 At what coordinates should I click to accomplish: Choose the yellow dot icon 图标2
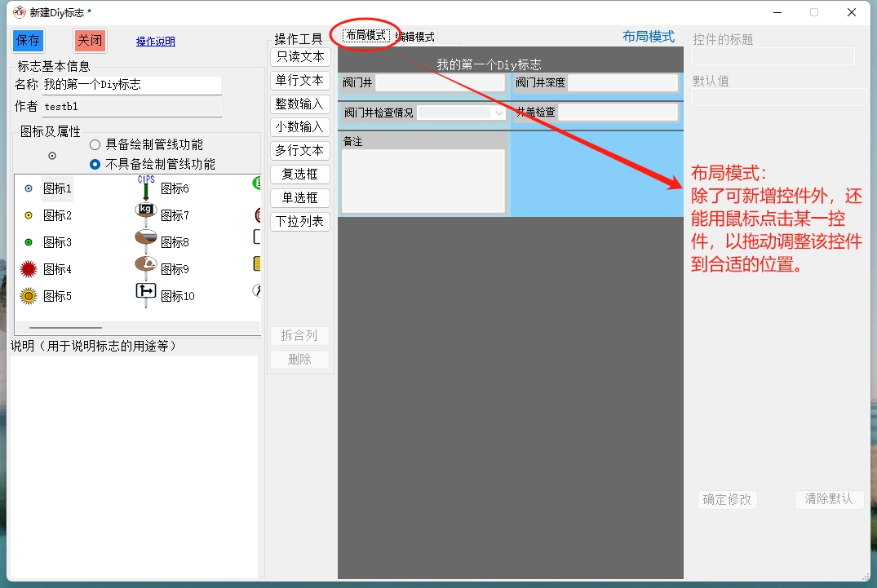pos(29,215)
